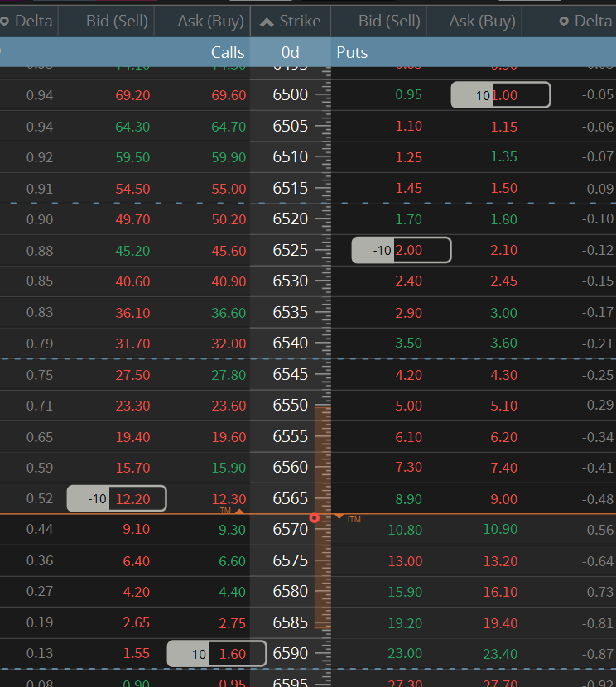This screenshot has width=616, height=687.
Task: Select the 6580 strike
Action: click(290, 592)
